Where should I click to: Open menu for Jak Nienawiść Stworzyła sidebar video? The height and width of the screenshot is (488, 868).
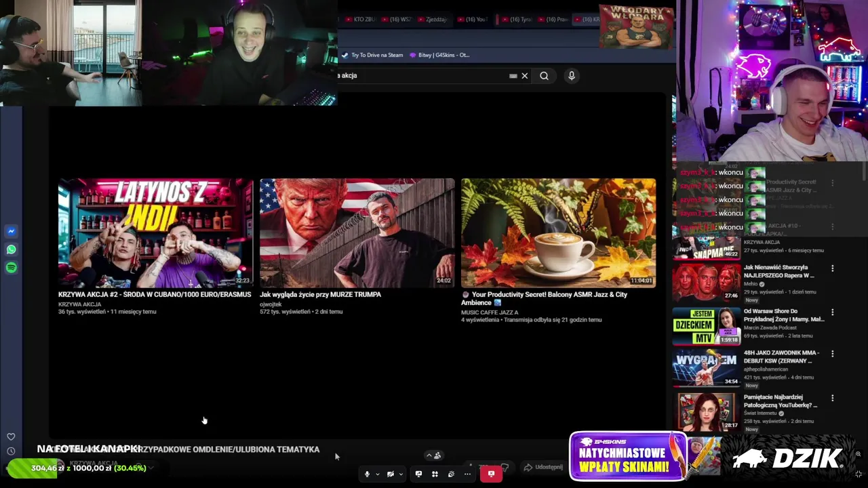coord(832,268)
